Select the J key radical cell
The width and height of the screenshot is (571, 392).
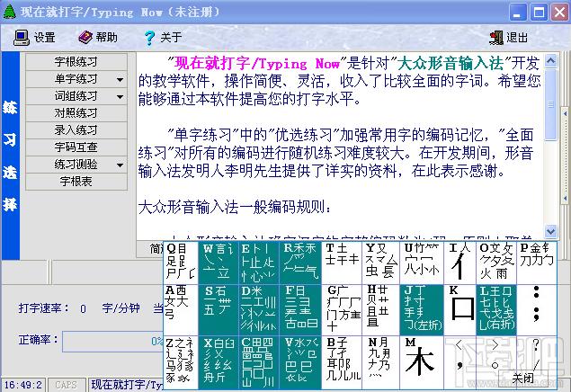click(422, 310)
